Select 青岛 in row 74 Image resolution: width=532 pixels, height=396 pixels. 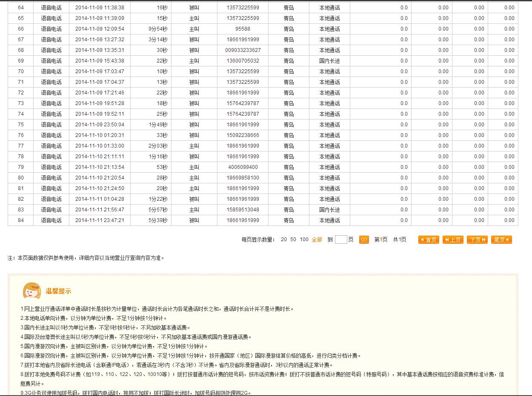click(289, 114)
